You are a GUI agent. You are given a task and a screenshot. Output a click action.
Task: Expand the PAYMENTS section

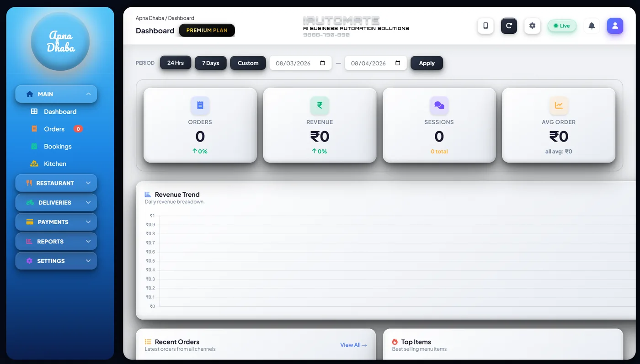click(56, 222)
